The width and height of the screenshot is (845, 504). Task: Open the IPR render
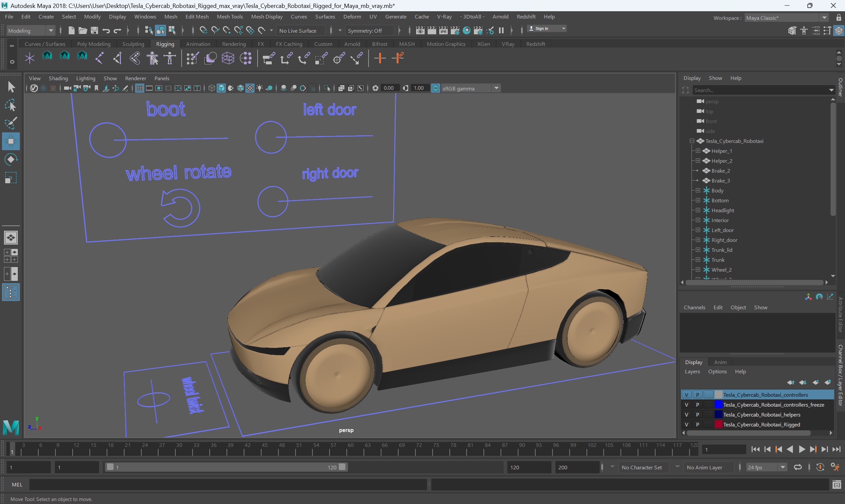click(x=443, y=31)
